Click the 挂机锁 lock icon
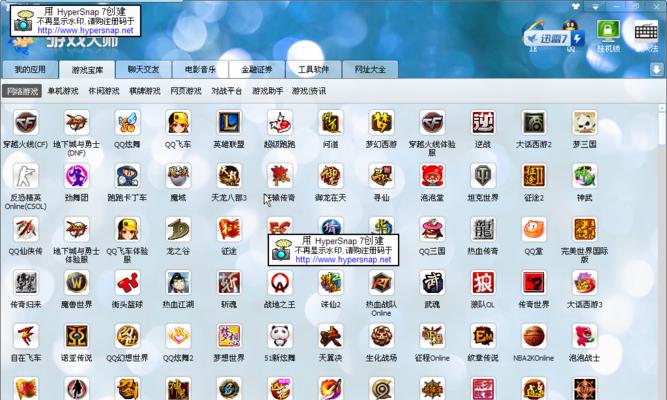Screen dimensions: 667x400 608,31
